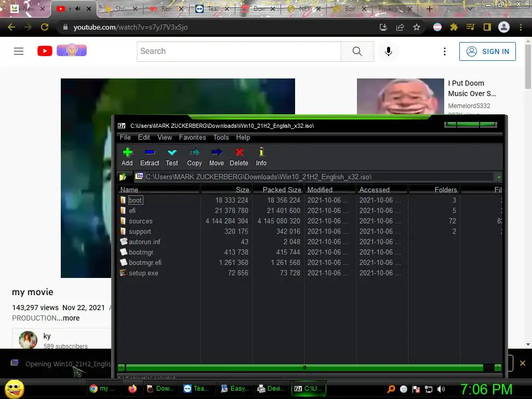Open the File menu in 7-Zip
Screen dimensions: 532x399
coord(125,137)
